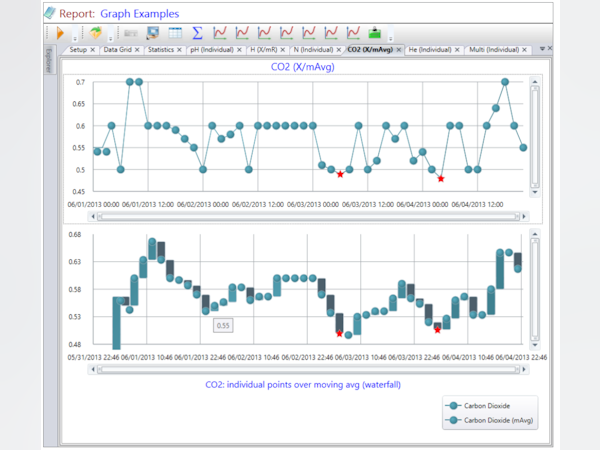Expand the Explorer side panel

49,60
